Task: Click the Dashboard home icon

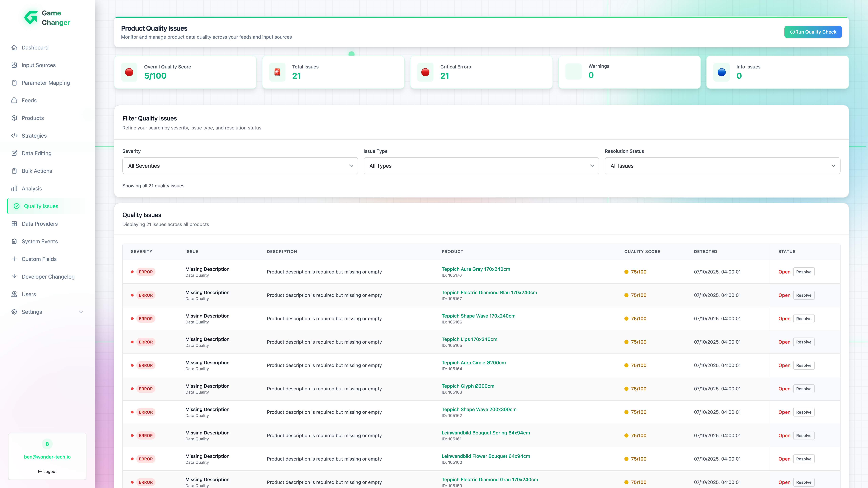Action: (14, 47)
